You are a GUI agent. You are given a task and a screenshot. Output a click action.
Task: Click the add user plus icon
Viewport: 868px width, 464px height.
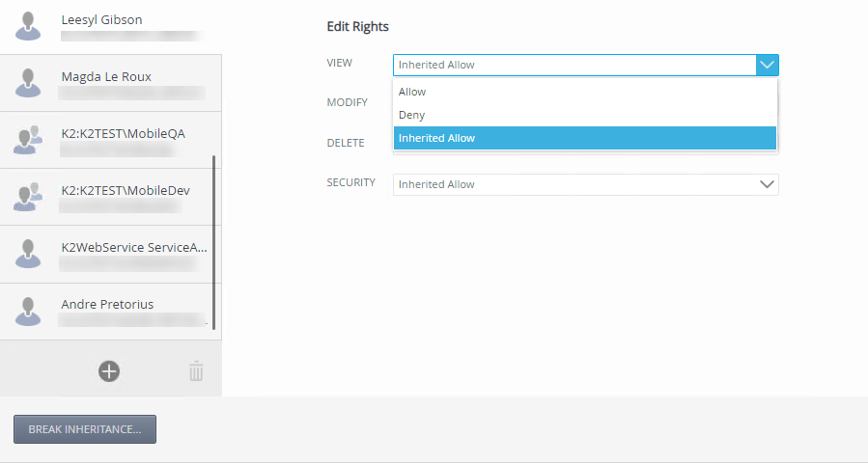click(x=109, y=370)
